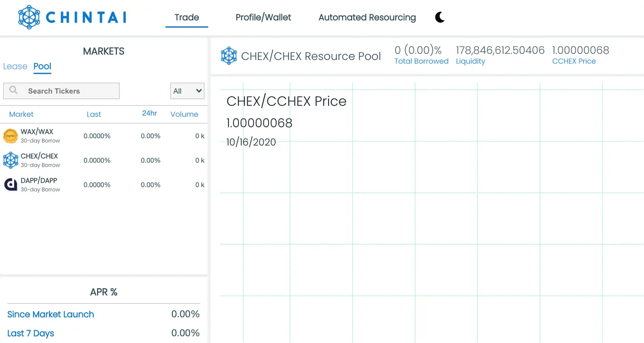Toggle dark mode with moon icon

click(x=440, y=18)
